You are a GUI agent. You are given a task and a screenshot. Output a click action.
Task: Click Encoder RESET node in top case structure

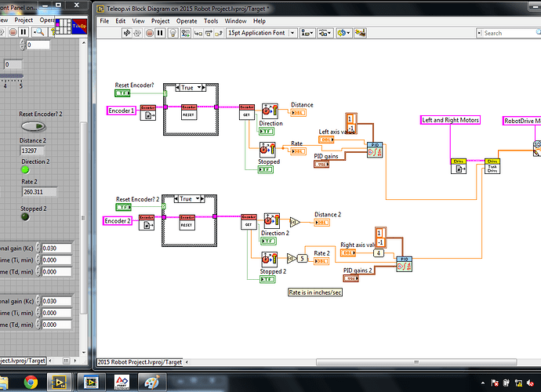[189, 112]
